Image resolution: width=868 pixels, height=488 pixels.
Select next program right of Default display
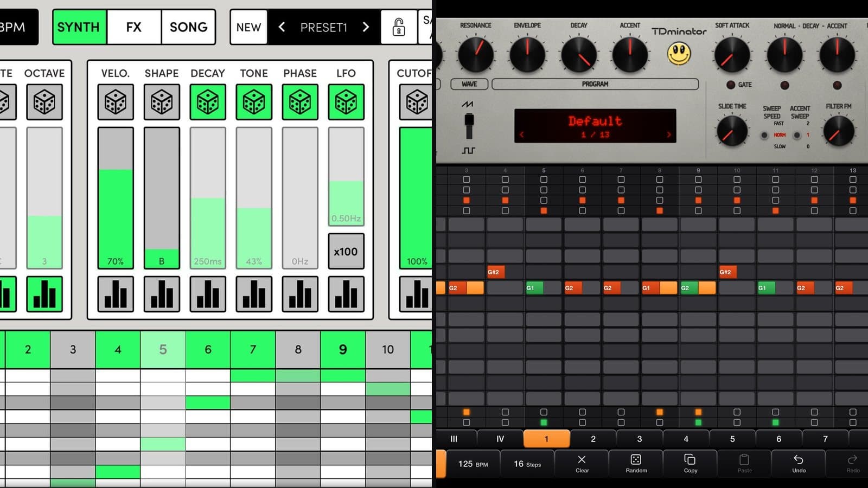669,134
